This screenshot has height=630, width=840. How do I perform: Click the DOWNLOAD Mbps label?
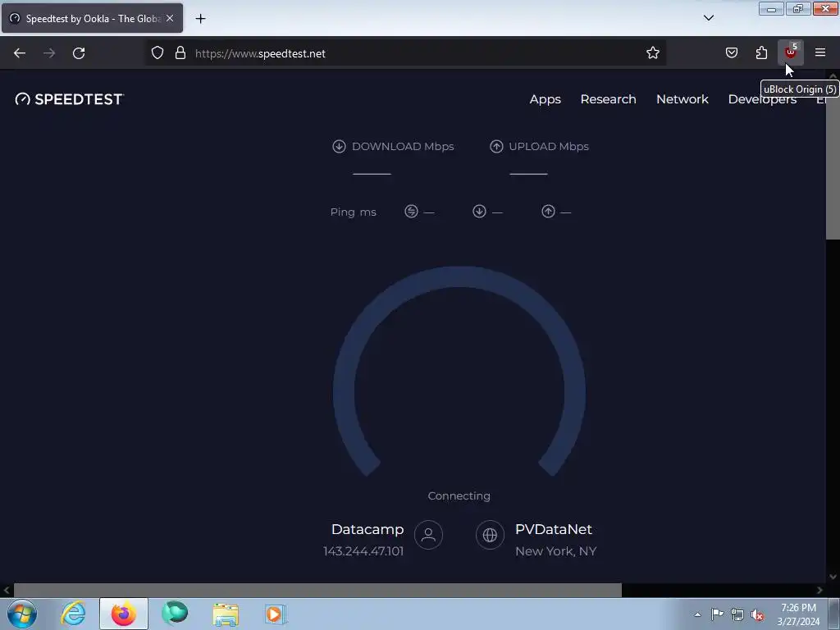pos(403,146)
